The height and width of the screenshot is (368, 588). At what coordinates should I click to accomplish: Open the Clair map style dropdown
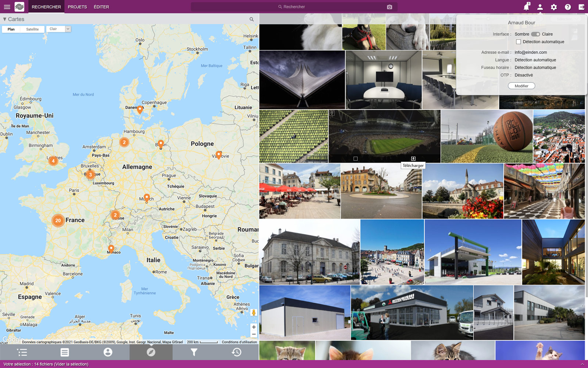(x=67, y=29)
